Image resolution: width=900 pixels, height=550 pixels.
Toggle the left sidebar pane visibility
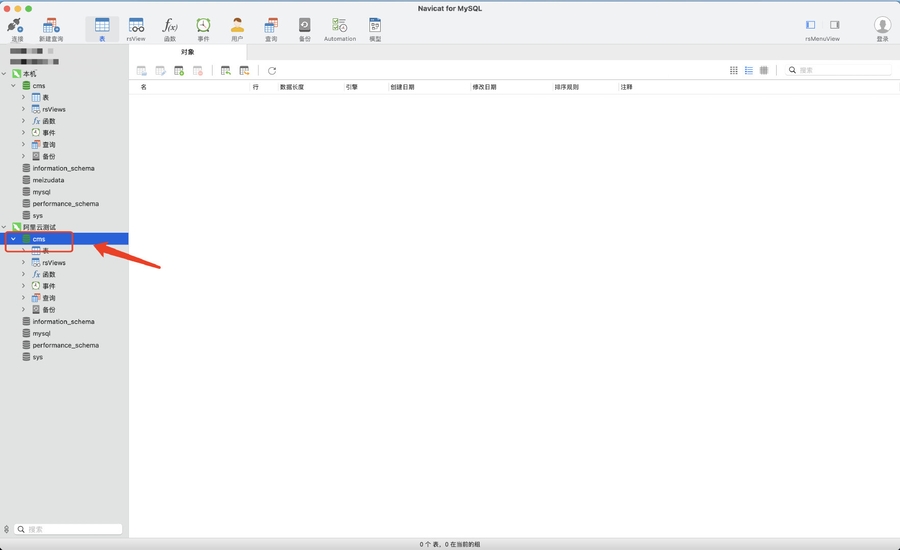[x=811, y=25]
